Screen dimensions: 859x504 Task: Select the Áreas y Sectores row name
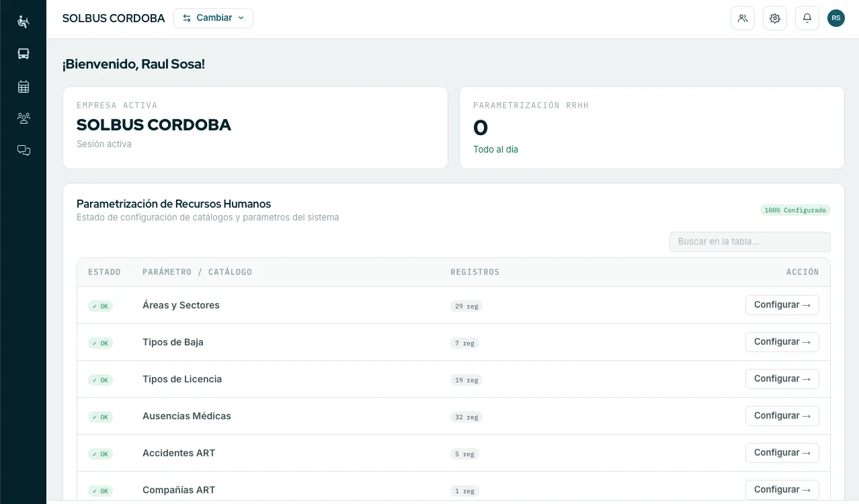pos(181,305)
